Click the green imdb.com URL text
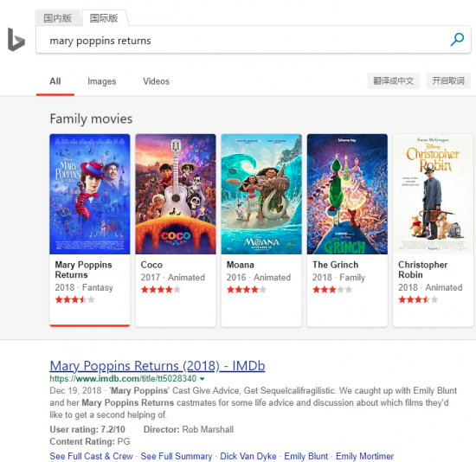476x462 pixels. pyautogui.click(x=123, y=379)
